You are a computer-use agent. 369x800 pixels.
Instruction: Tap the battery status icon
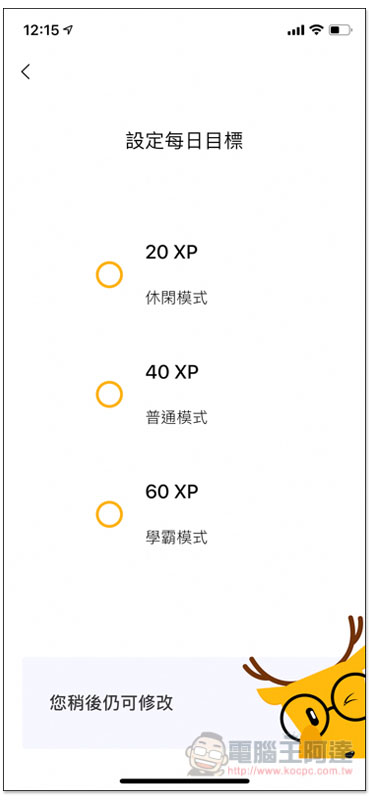tap(340, 30)
